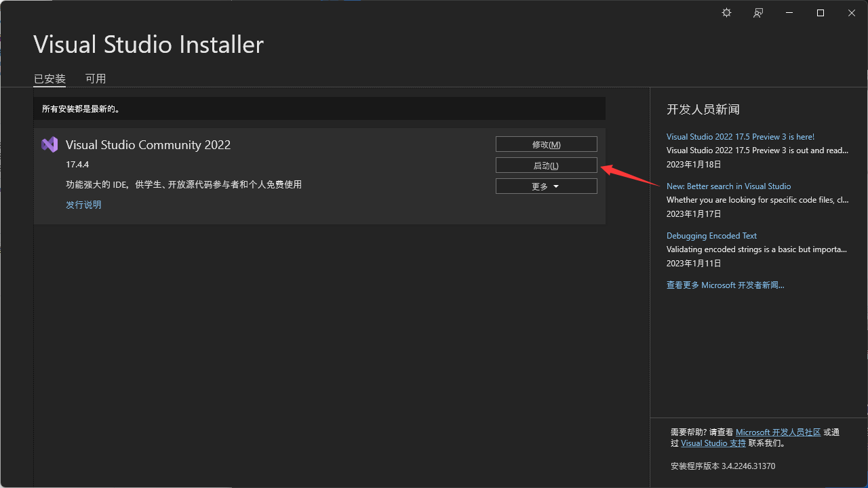This screenshot has width=868, height=488.
Task: Click the 'Visual Studio Installer' main heading
Action: pos(149,45)
